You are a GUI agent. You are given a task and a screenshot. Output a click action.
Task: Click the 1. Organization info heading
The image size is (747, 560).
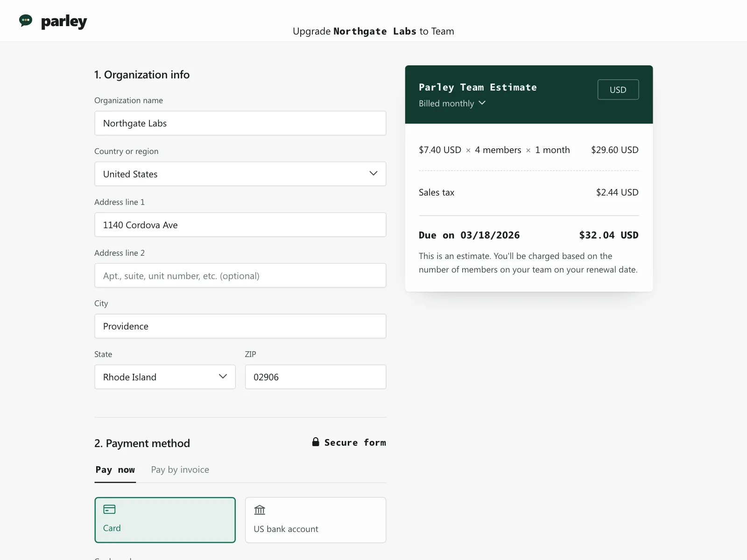(x=142, y=75)
